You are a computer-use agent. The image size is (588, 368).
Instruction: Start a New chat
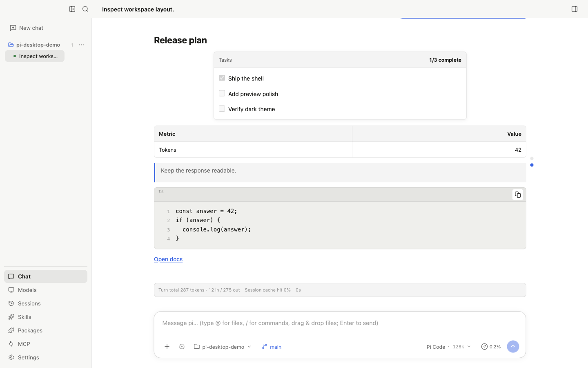(x=27, y=28)
